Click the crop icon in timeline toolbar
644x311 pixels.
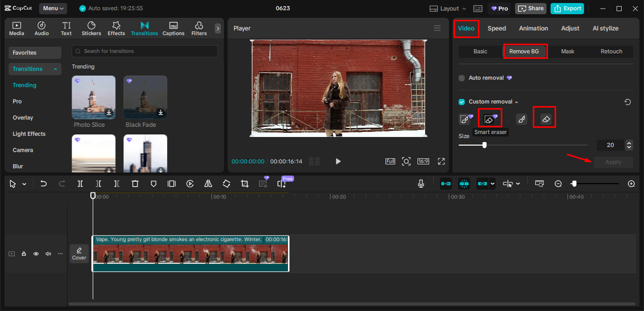245,184
